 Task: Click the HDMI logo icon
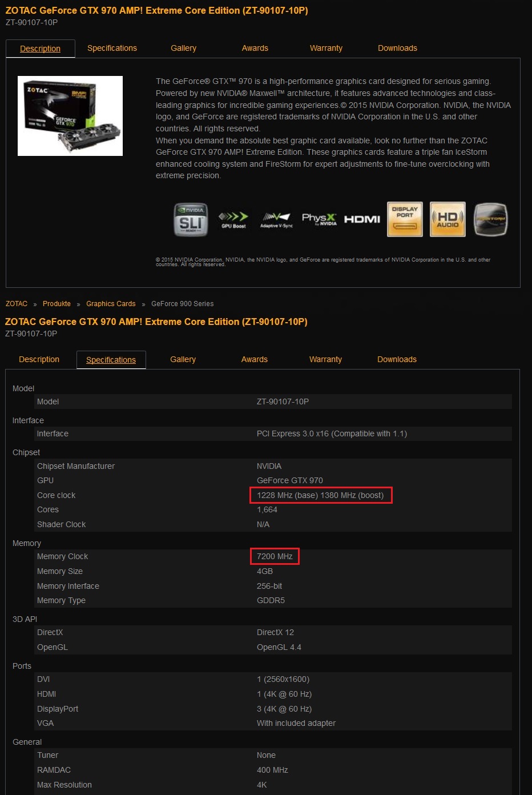coord(362,219)
